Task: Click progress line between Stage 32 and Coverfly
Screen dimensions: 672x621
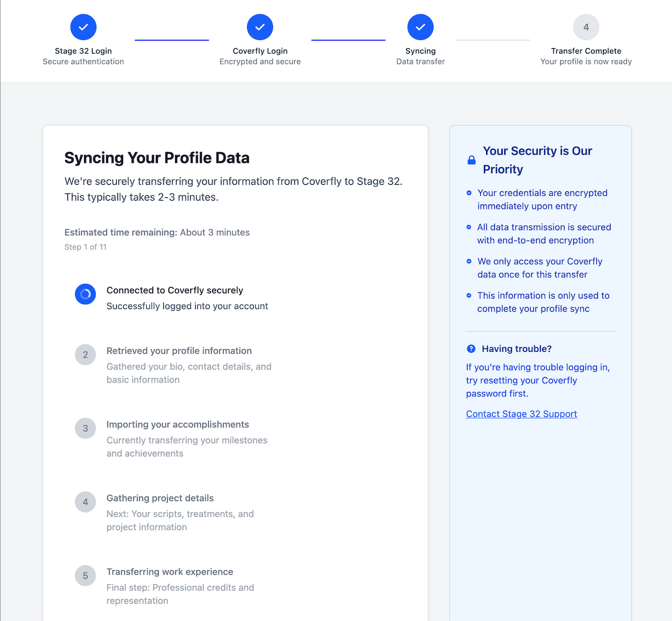Action: click(x=172, y=40)
